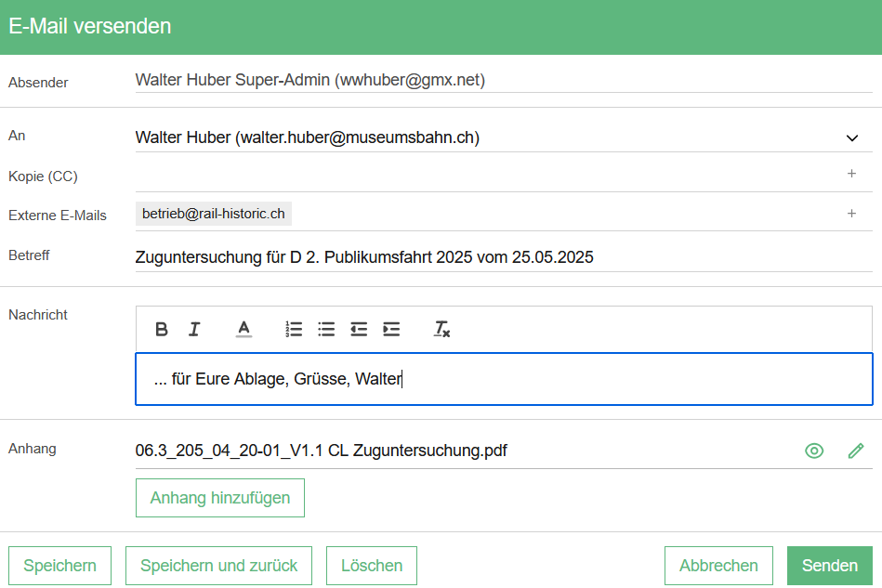Clear formatting with the Tx icon

440,329
